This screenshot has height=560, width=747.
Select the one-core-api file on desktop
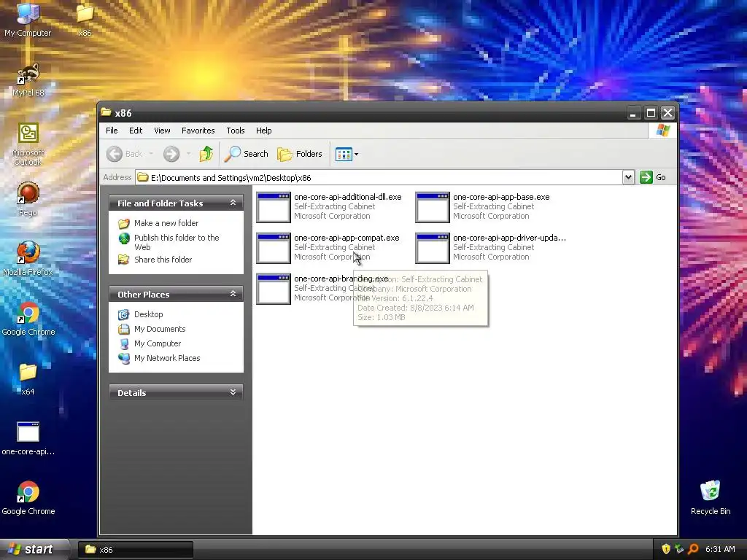click(28, 438)
